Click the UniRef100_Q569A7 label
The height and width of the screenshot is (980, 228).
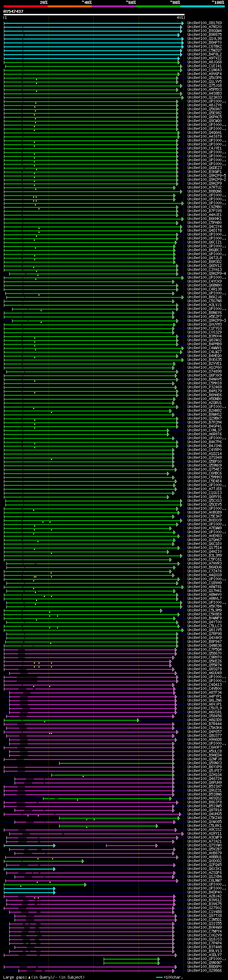(204, 109)
